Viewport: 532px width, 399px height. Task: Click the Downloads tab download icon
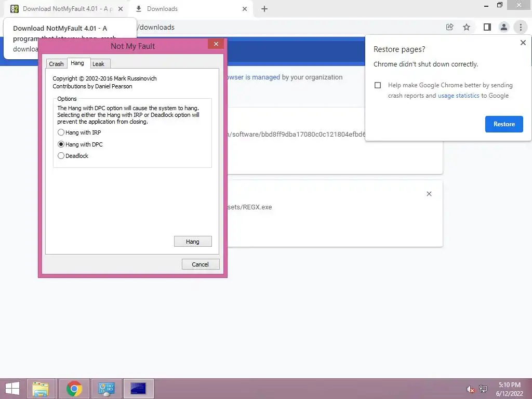(138, 9)
